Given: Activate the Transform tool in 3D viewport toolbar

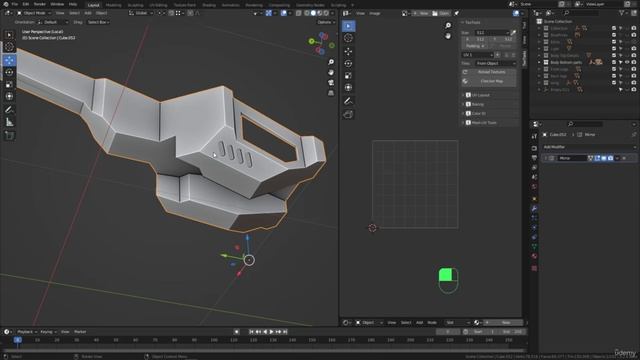Looking at the screenshot, I should pos(9,96).
